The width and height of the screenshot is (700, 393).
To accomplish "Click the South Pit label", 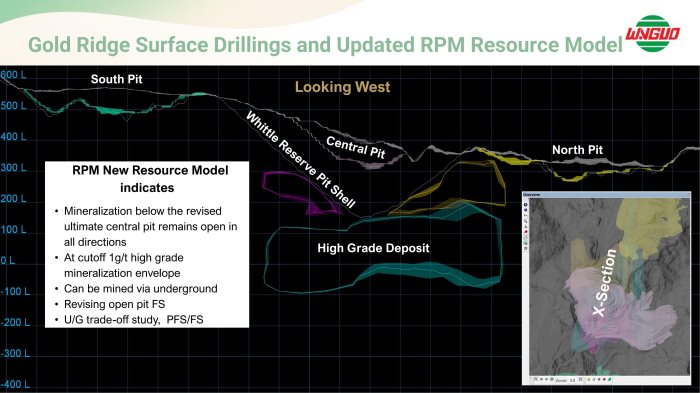I will click(x=117, y=79).
